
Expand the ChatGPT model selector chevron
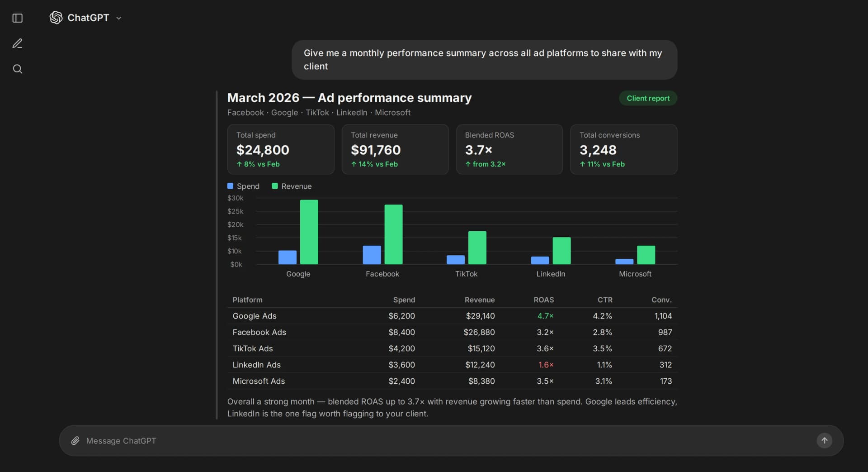pyautogui.click(x=119, y=18)
